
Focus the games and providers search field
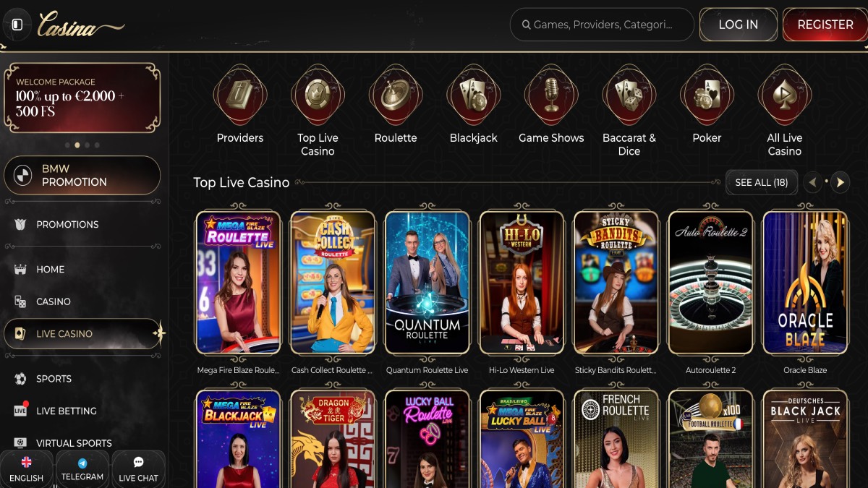pos(602,25)
